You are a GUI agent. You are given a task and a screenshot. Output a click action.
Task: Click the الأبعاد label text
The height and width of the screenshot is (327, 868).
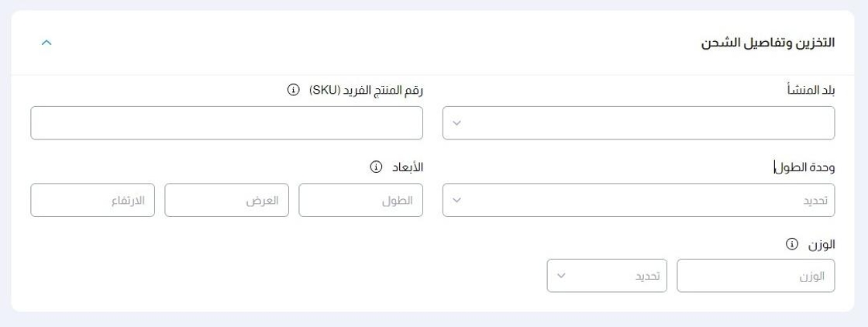pyautogui.click(x=405, y=167)
